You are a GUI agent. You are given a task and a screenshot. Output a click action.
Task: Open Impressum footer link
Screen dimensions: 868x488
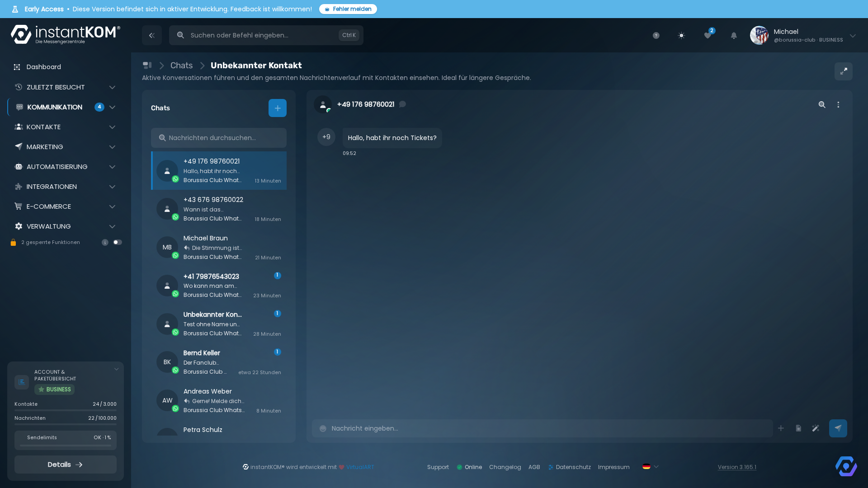(x=613, y=467)
